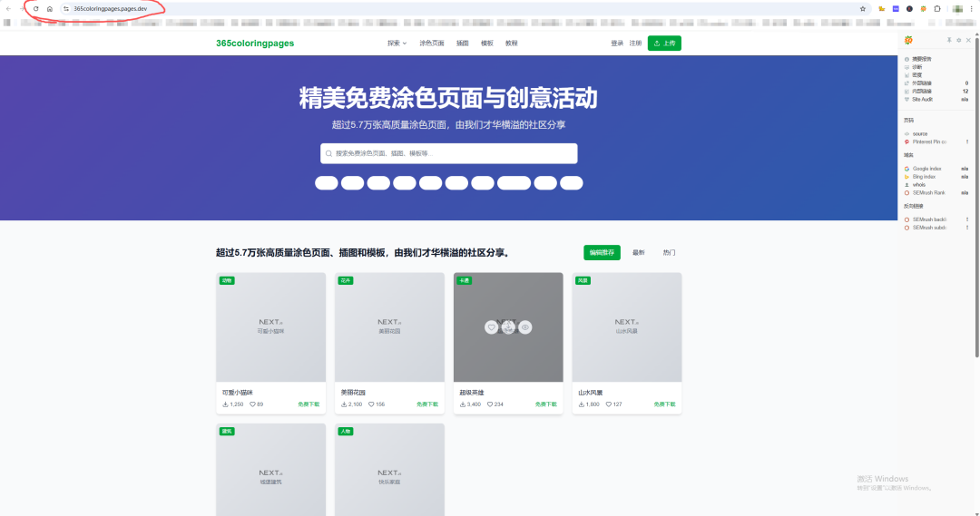This screenshot has height=516, width=980.
Task: Open the 美丽花园 thumbnail image
Action: click(x=389, y=327)
